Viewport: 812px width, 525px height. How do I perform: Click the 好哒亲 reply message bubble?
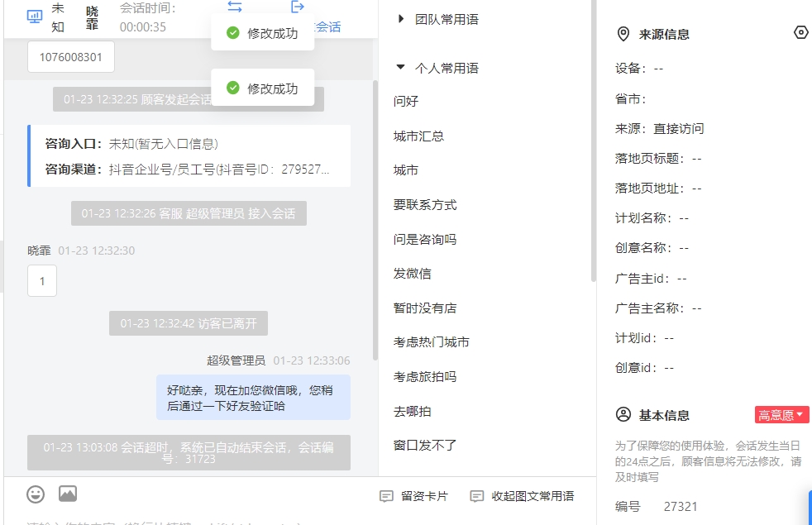tap(253, 398)
